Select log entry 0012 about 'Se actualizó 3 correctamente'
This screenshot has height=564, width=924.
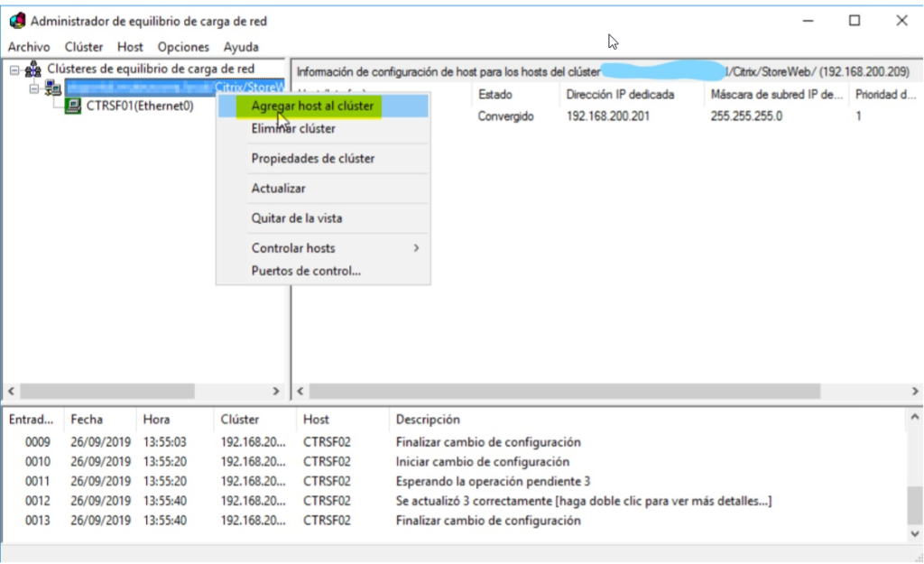(451, 501)
